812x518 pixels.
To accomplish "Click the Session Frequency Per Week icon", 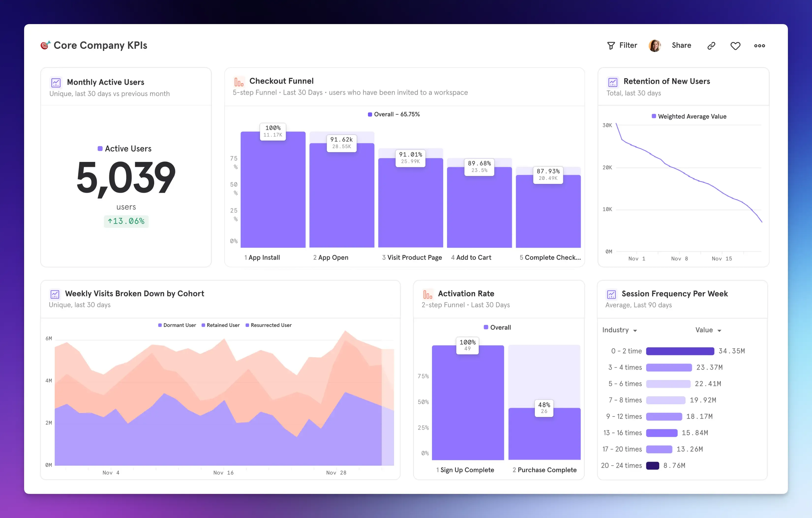I will point(611,295).
